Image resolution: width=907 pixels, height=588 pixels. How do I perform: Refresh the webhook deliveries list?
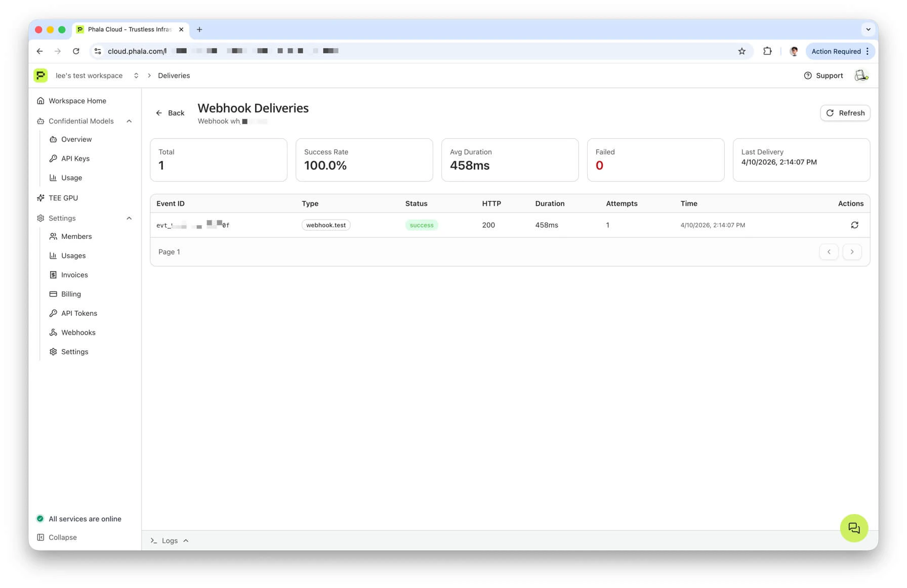[x=845, y=113]
